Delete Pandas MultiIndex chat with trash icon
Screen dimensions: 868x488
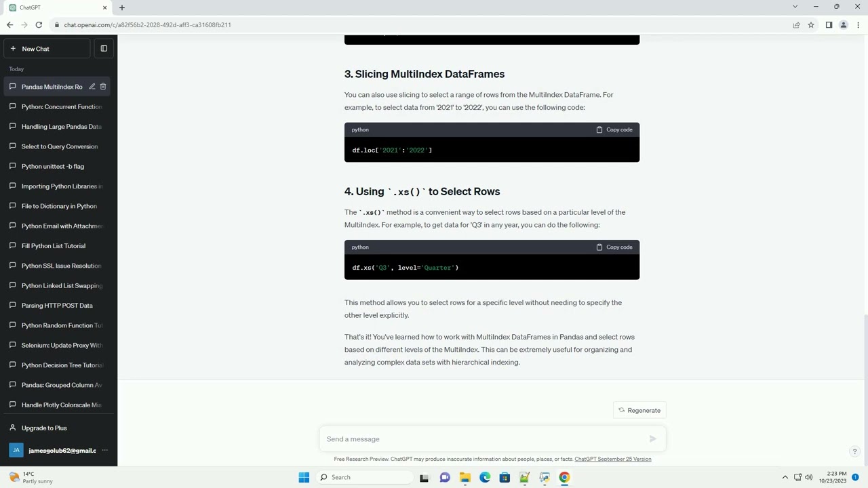point(103,87)
